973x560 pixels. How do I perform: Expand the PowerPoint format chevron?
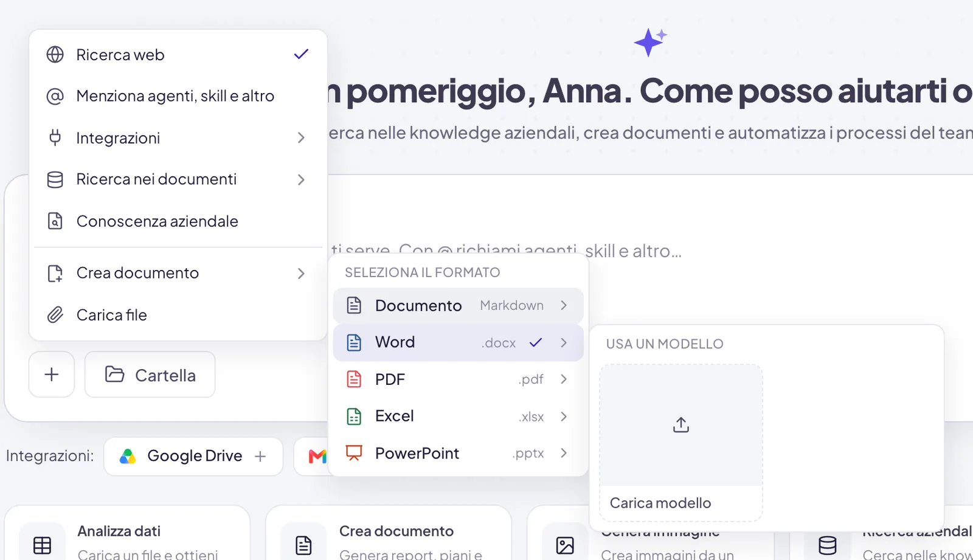pyautogui.click(x=564, y=453)
